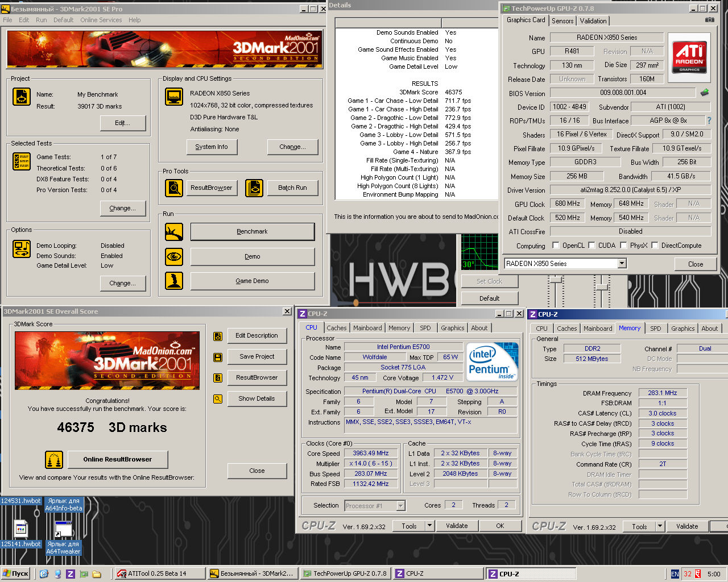Click the Demo eye icon

tap(174, 257)
